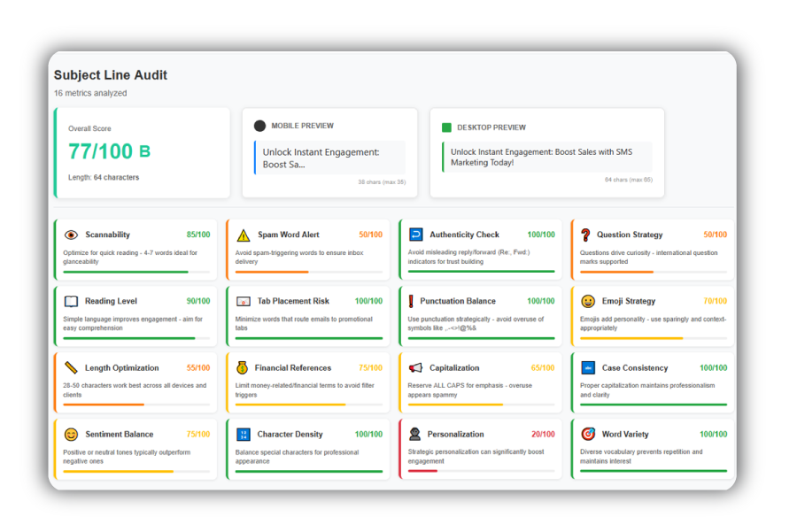Click the truncated mobile preview subject line
797x532 pixels.
321,158
